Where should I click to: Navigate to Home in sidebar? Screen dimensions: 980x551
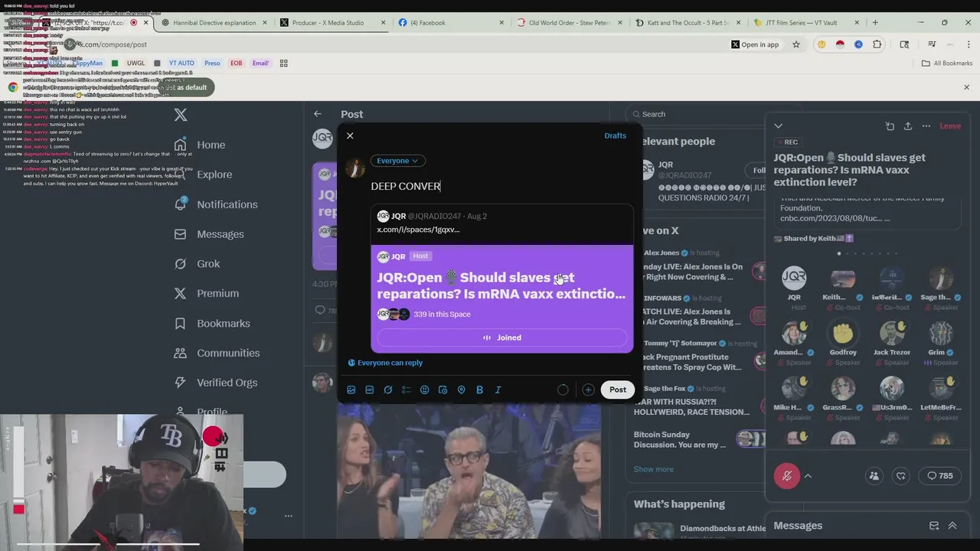click(x=199, y=145)
